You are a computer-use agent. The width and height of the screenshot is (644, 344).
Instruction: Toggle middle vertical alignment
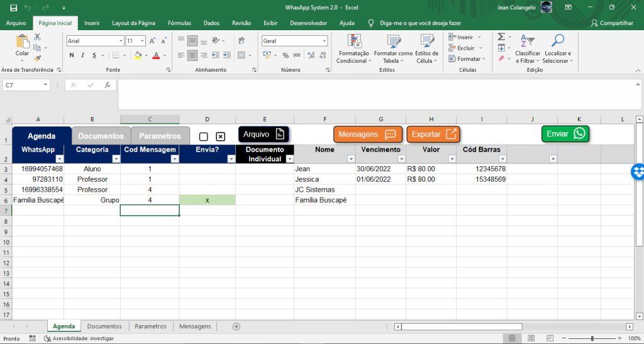pos(192,41)
